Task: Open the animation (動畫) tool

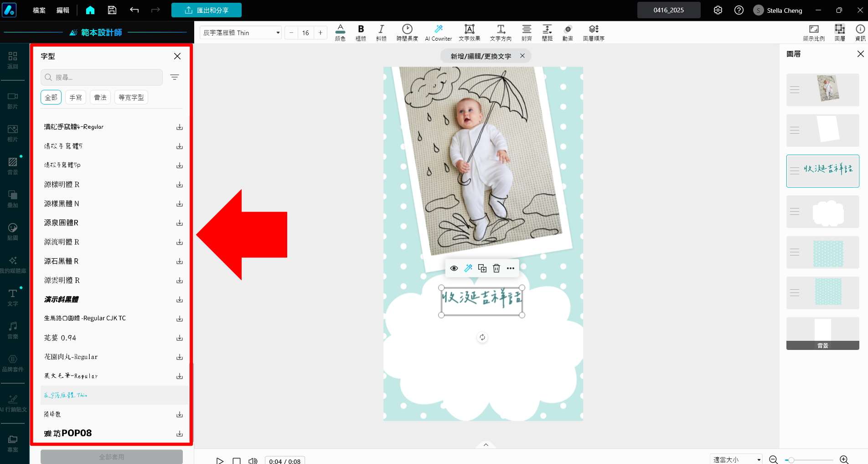Action: coord(568,32)
